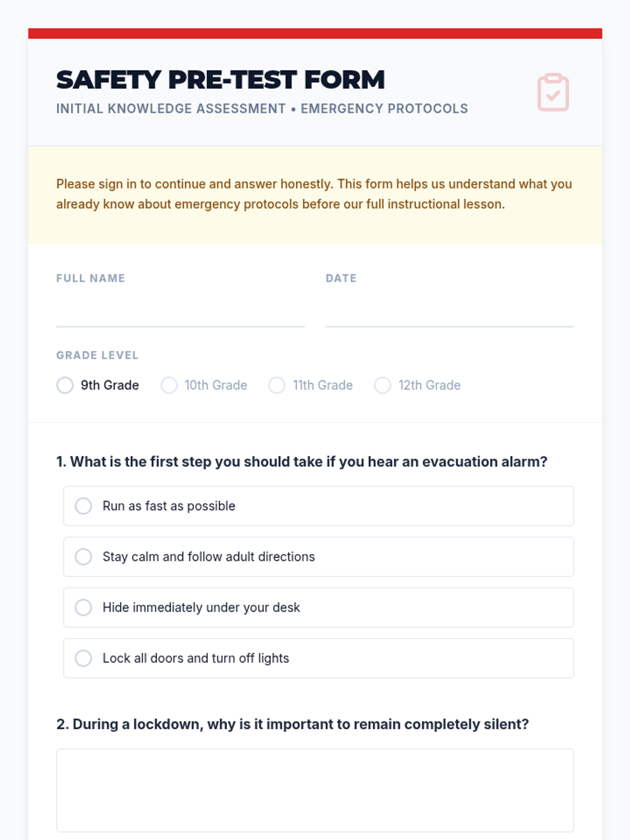Choose the 10th Grade option

[x=169, y=385]
